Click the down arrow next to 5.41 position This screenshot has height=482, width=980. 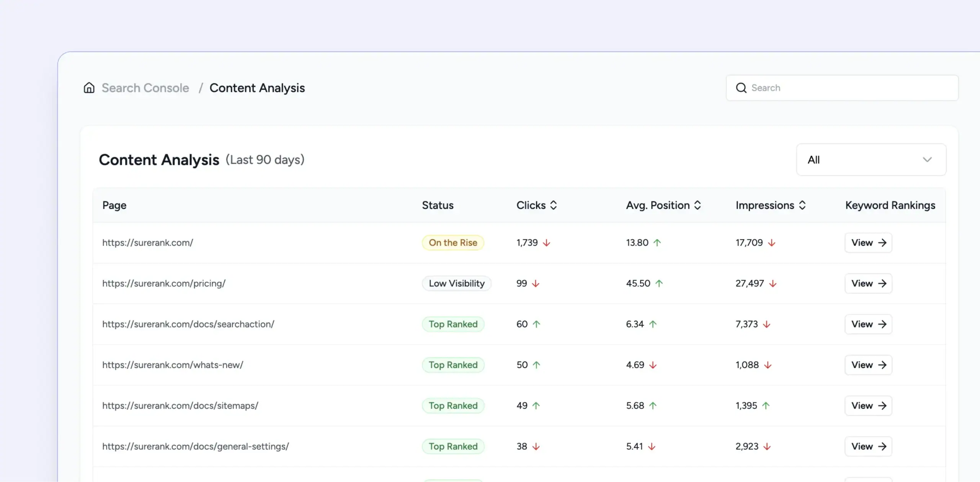coord(652,446)
